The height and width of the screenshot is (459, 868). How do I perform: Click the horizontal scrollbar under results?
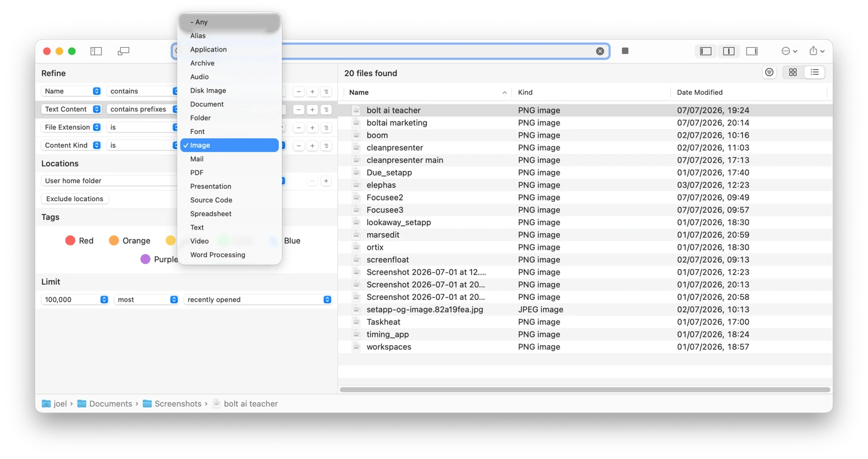click(585, 390)
